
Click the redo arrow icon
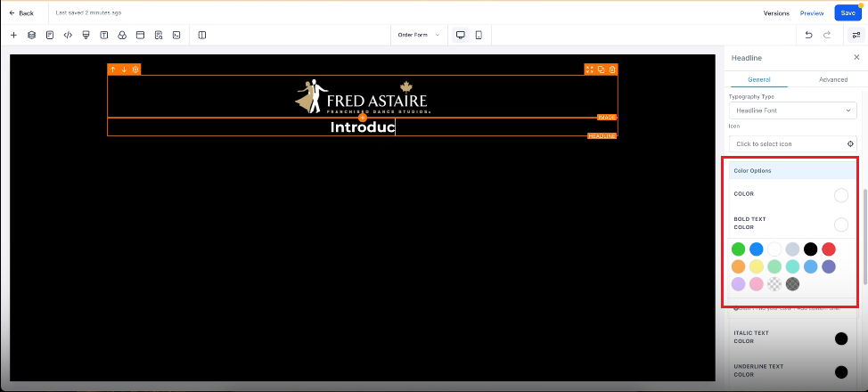[827, 35]
